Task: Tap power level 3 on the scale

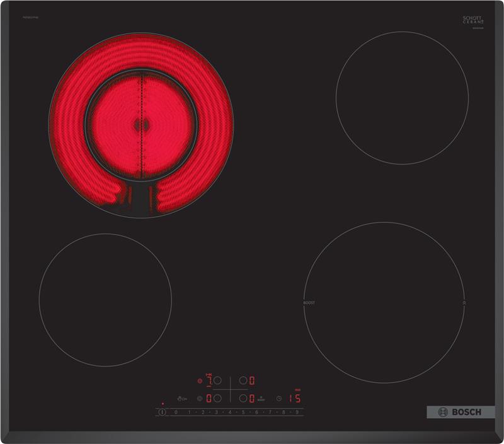Action: coord(216,412)
